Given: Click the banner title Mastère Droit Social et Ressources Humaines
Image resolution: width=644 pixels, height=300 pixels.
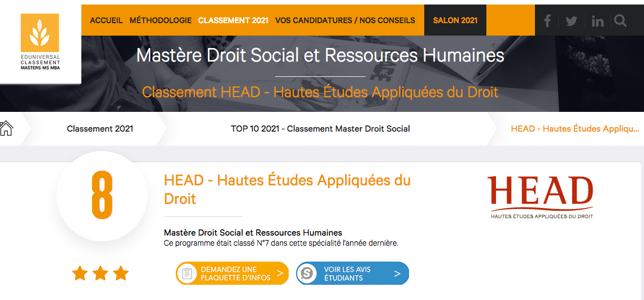Looking at the screenshot, I should click(320, 55).
